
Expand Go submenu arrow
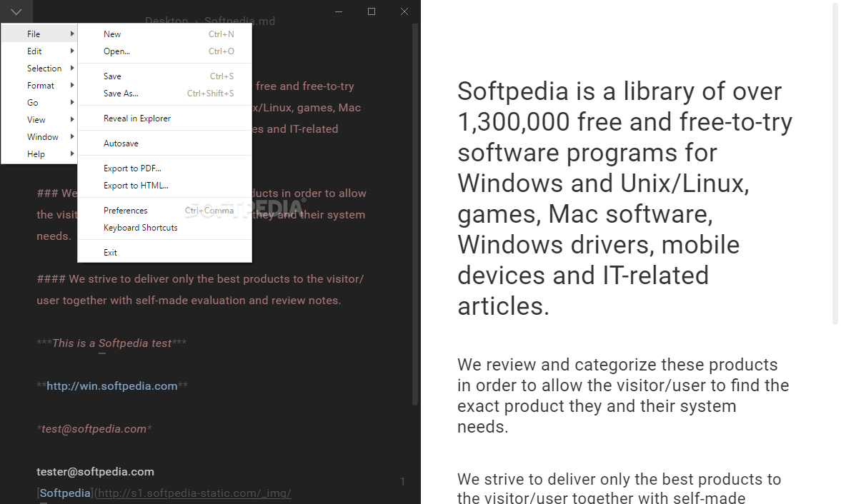point(72,102)
